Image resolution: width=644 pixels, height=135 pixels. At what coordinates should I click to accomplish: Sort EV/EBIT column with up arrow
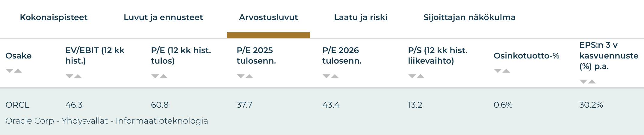coord(78,76)
